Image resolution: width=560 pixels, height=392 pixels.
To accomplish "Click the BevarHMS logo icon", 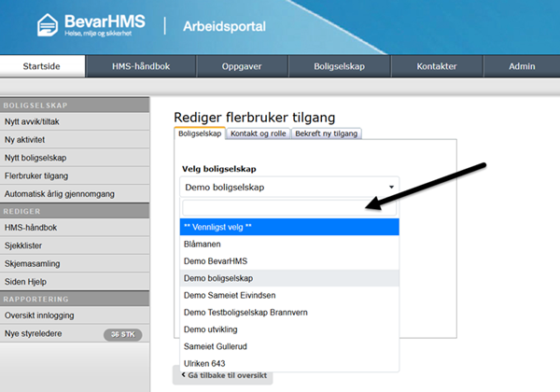I will click(47, 25).
